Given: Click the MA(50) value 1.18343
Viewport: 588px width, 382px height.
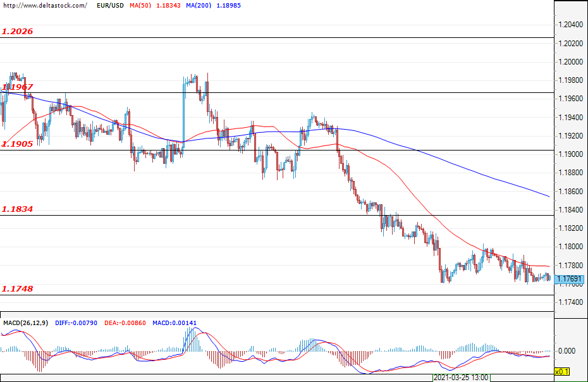Looking at the screenshot, I should coord(168,5).
